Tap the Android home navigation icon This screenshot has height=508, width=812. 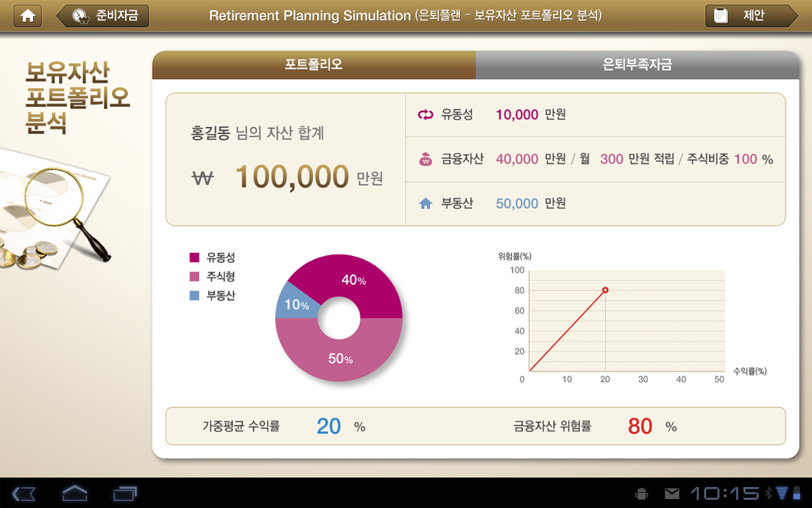click(x=74, y=493)
